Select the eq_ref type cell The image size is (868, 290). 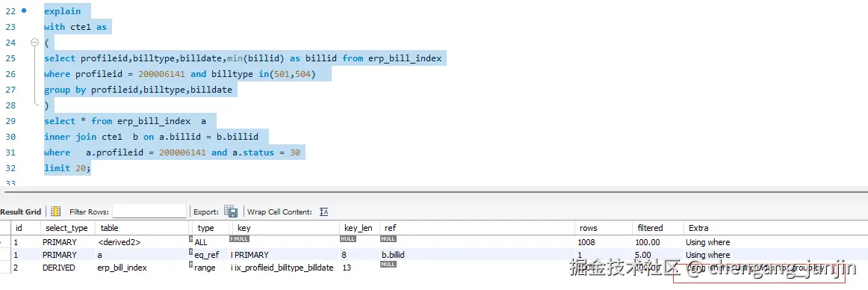(x=206, y=255)
